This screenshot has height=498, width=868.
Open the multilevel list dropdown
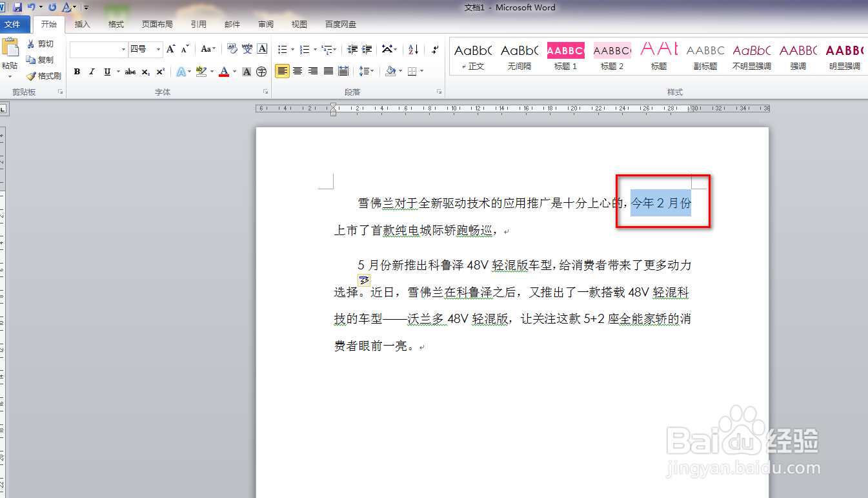[329, 49]
